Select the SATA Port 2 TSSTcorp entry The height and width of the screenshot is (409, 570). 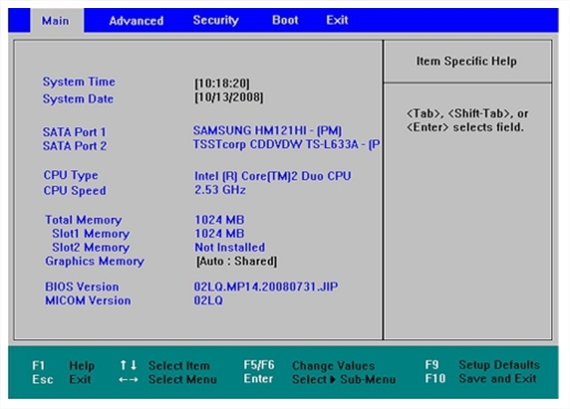286,144
